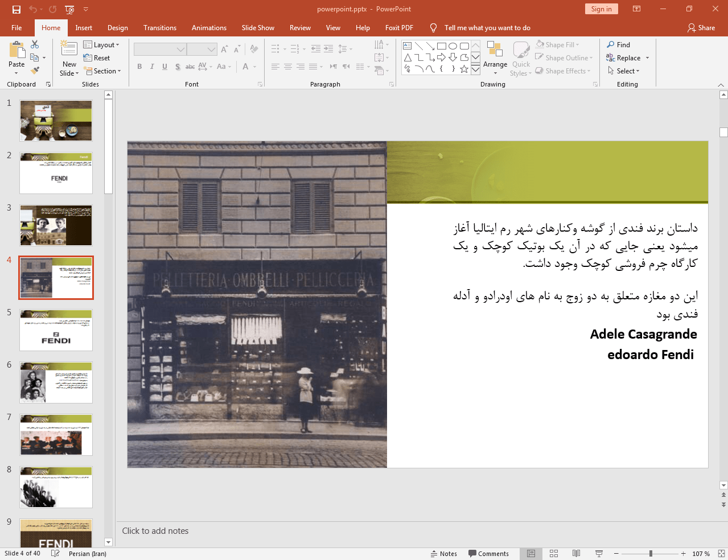728x560 pixels.
Task: Toggle Underline formatting
Action: [164, 67]
